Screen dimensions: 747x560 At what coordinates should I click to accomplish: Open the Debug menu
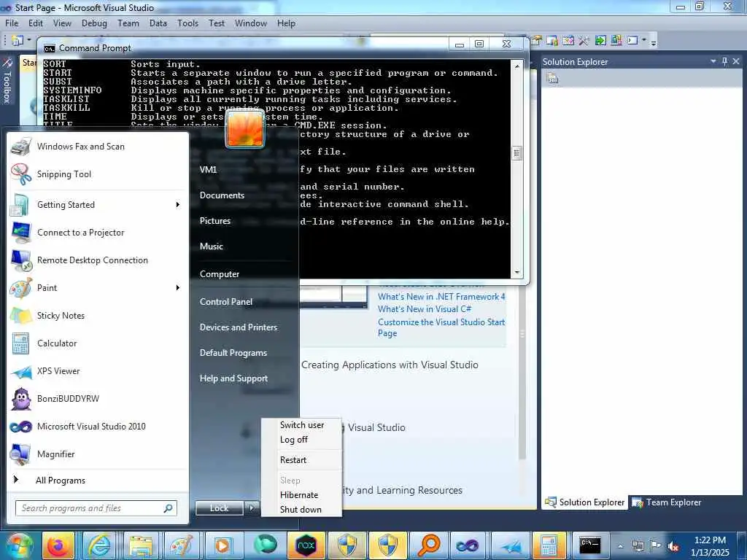tap(94, 23)
